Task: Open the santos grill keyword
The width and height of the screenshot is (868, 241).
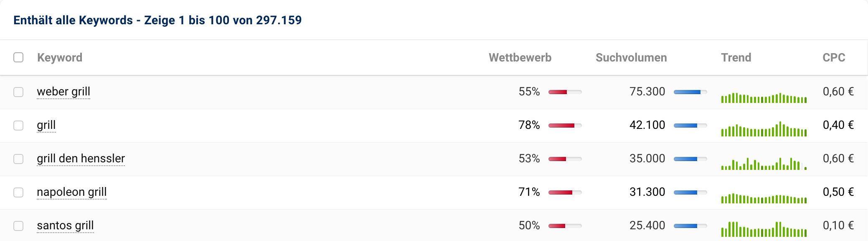Action: point(65,226)
